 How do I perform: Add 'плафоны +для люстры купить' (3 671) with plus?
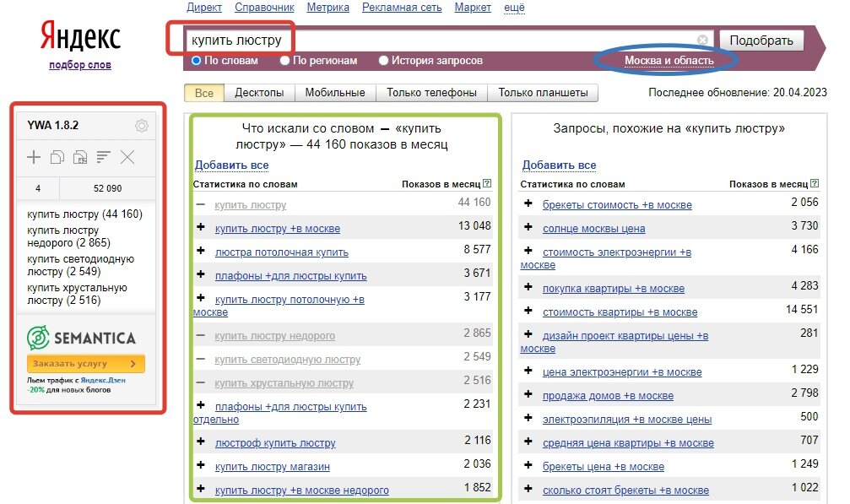pyautogui.click(x=201, y=274)
